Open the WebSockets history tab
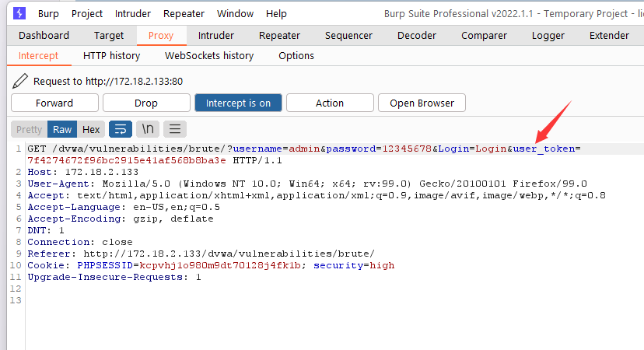This screenshot has height=350, width=644. (x=209, y=55)
